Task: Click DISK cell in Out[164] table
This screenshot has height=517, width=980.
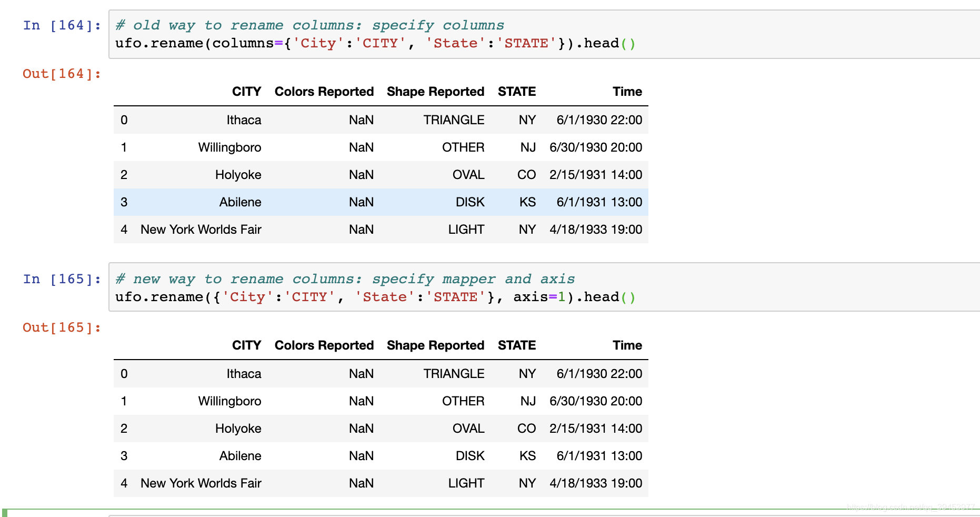Action: coord(470,202)
